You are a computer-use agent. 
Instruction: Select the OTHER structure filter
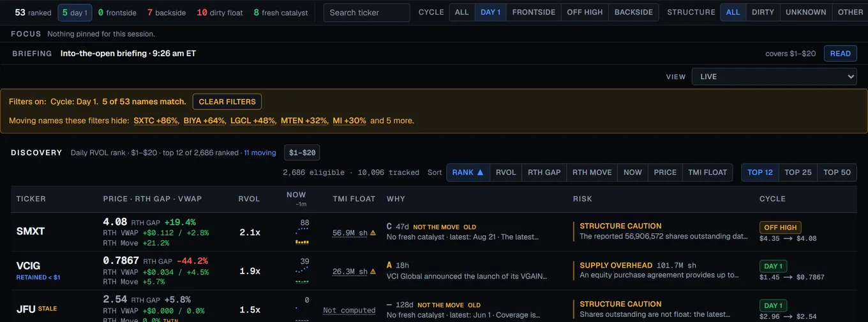click(x=851, y=12)
